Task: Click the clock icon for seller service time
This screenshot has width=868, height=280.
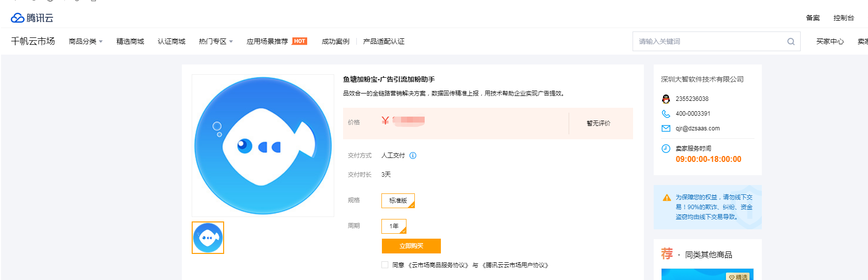Action: tap(666, 149)
